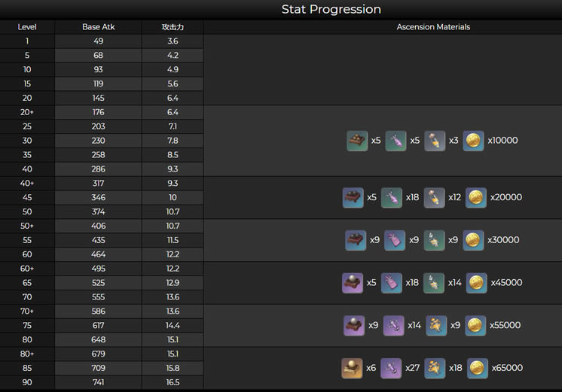Select the level 90 row
The height and width of the screenshot is (392, 562).
102,382
